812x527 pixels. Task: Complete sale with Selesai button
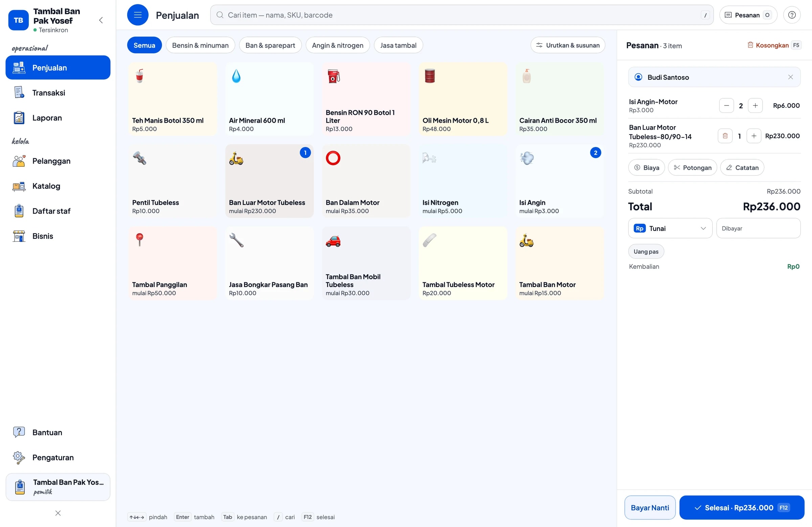point(741,508)
